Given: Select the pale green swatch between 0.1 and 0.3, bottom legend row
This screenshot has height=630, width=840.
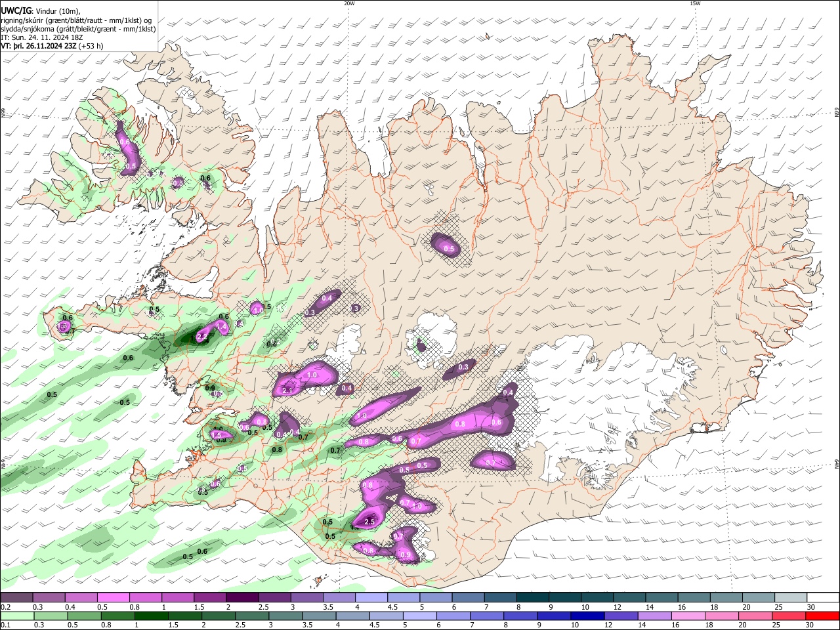Looking at the screenshot, I should coord(16,615).
